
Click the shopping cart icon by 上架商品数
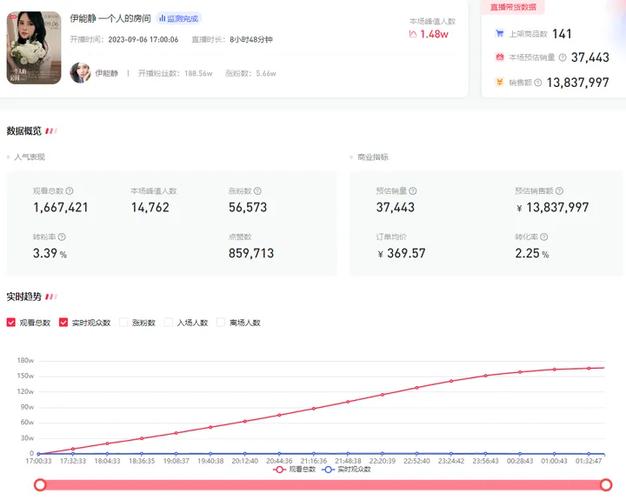coord(499,34)
